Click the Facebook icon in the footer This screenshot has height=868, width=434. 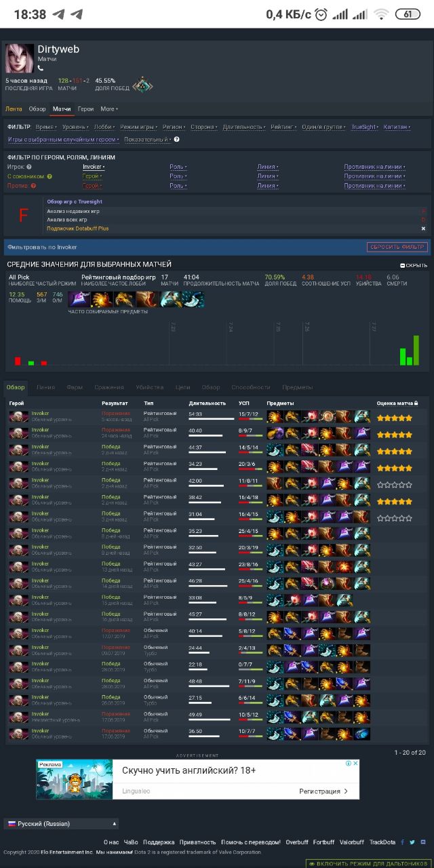pos(403,842)
